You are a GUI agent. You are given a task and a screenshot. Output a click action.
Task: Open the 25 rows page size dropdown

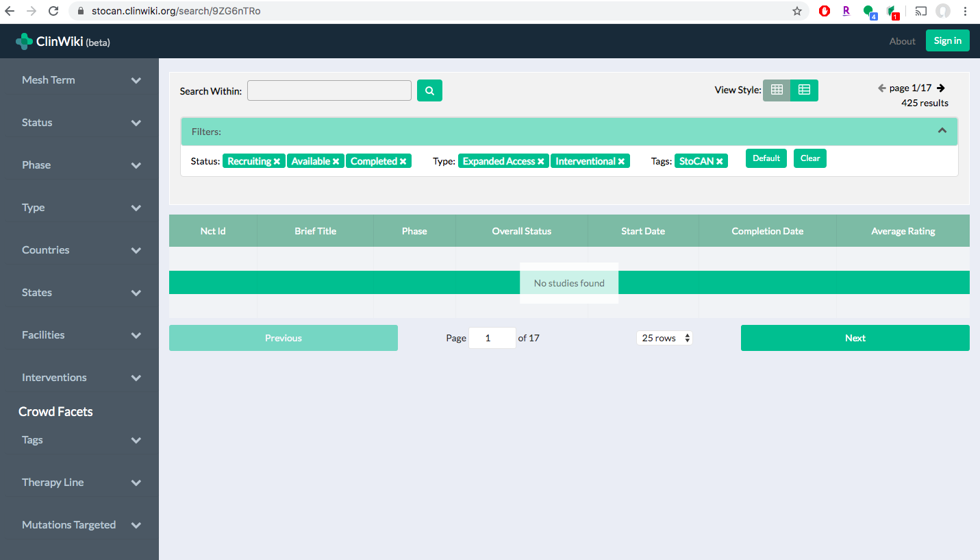(x=664, y=338)
